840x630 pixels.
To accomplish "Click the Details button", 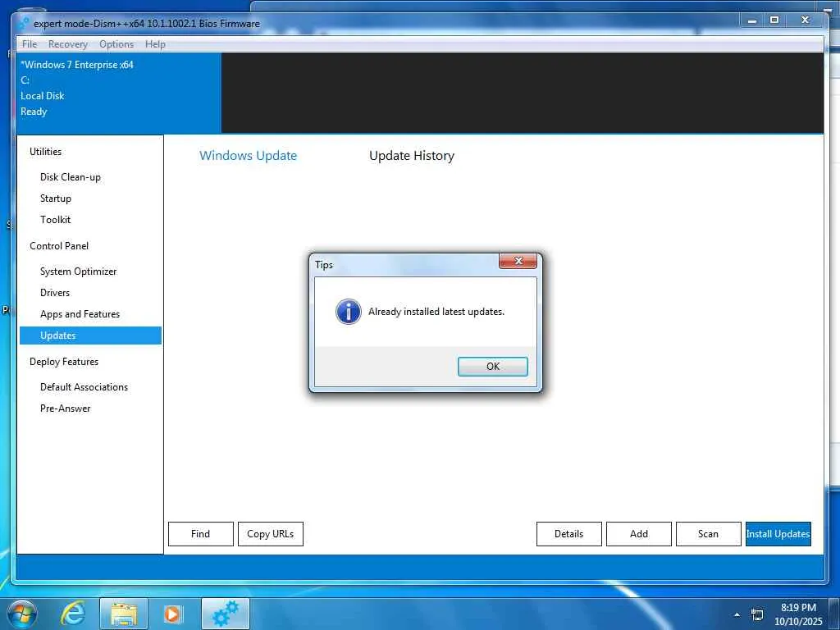I will click(x=568, y=533).
